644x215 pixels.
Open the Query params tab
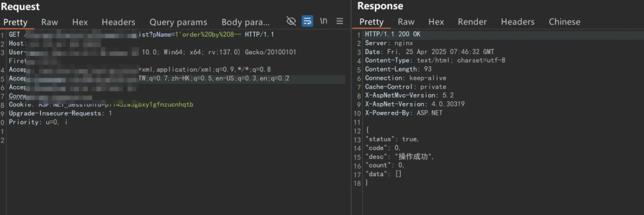coord(178,22)
